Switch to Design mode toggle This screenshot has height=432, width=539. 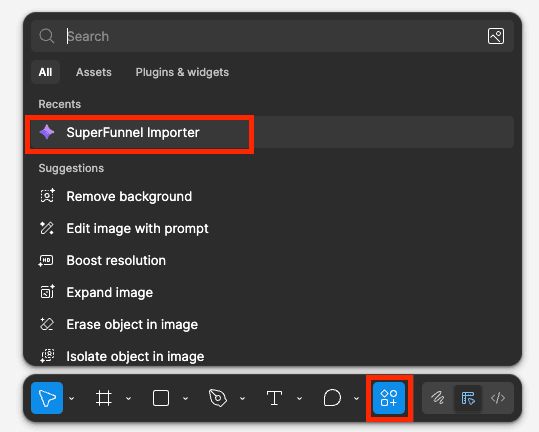tap(468, 398)
